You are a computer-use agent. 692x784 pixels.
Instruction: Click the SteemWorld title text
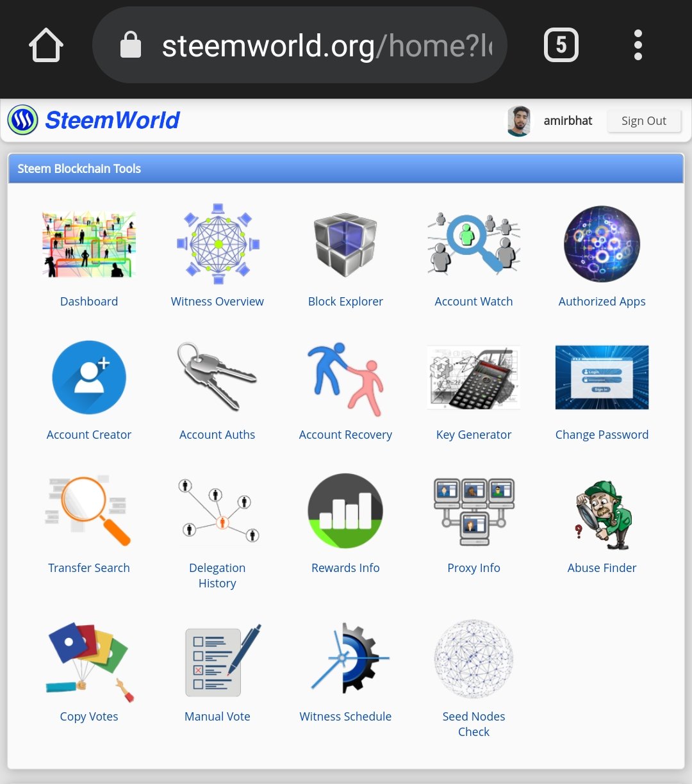click(113, 120)
